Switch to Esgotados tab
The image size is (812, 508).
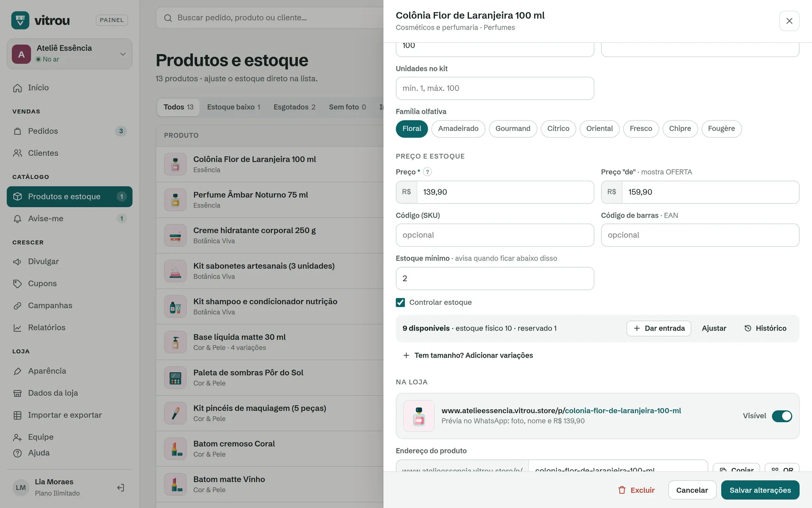pyautogui.click(x=294, y=107)
